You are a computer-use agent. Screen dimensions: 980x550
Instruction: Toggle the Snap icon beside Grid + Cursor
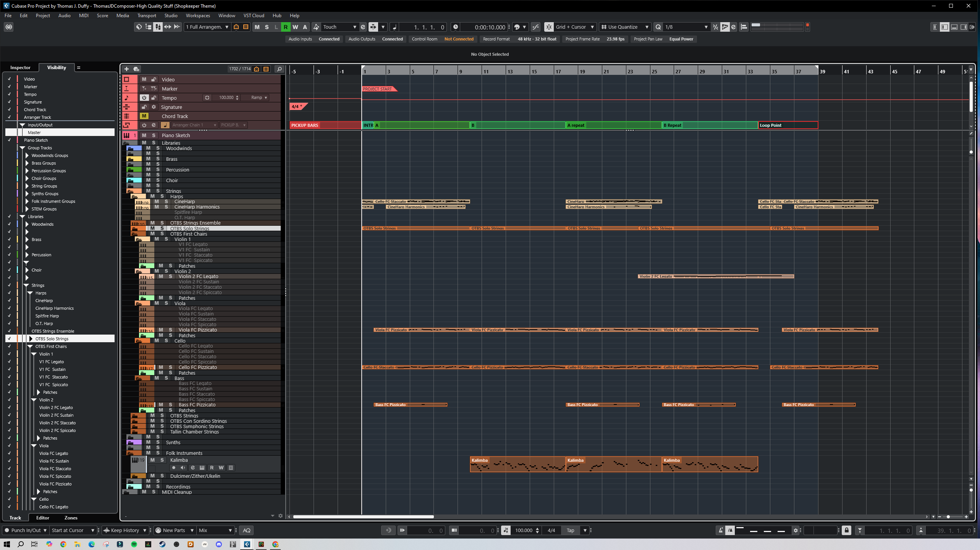549,27
